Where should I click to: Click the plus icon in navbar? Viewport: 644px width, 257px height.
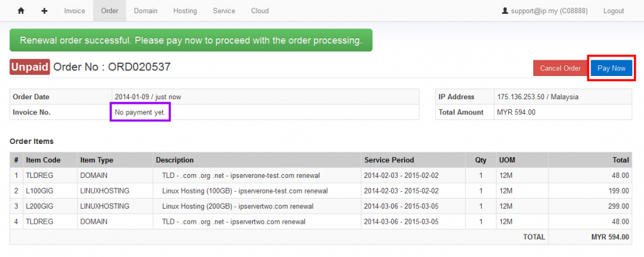click(45, 11)
